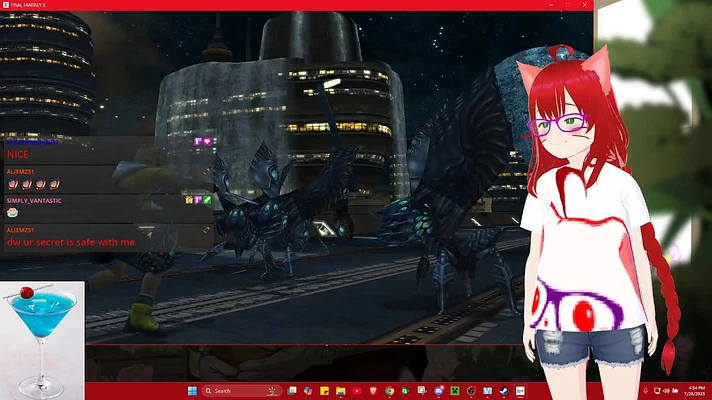Click the purple heart badge on the NICE message

pyautogui.click(x=208, y=142)
